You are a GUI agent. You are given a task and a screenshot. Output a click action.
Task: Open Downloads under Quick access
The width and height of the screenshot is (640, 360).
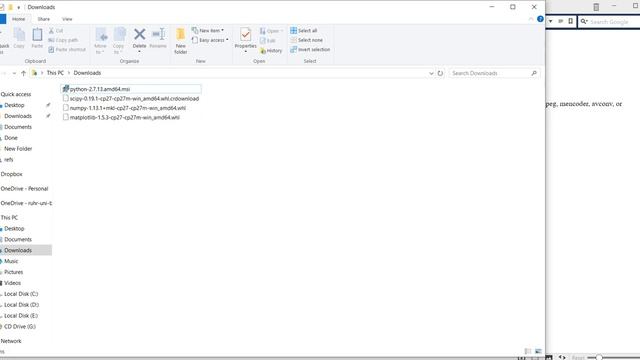point(18,116)
